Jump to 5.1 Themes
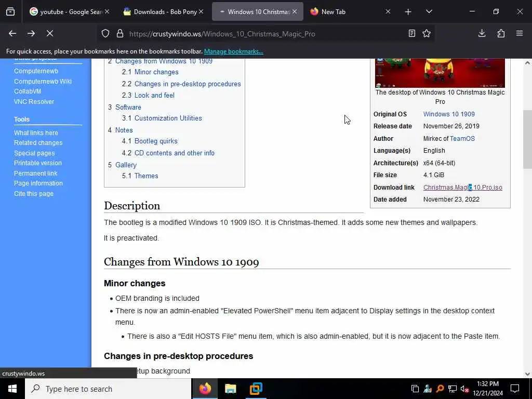 coord(140,176)
